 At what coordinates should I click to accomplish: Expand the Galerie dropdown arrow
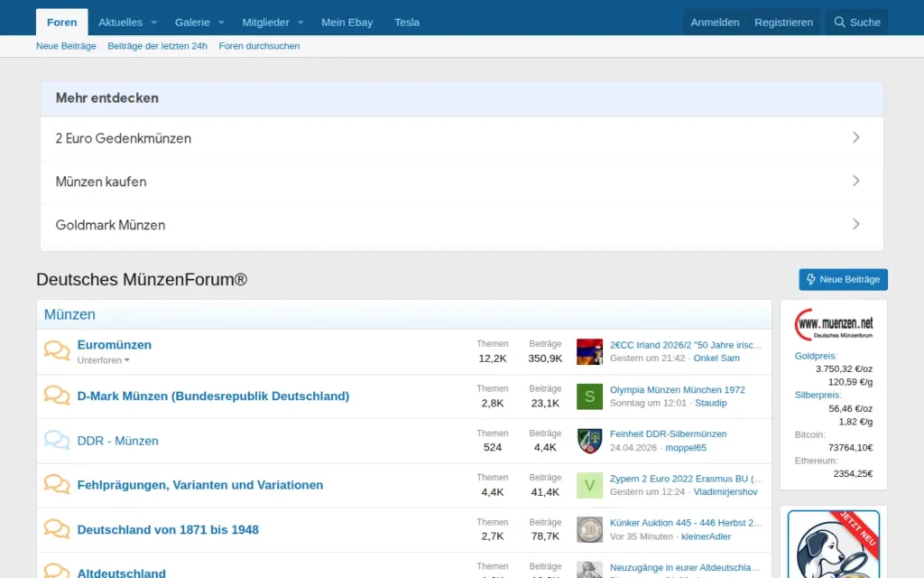coord(221,23)
